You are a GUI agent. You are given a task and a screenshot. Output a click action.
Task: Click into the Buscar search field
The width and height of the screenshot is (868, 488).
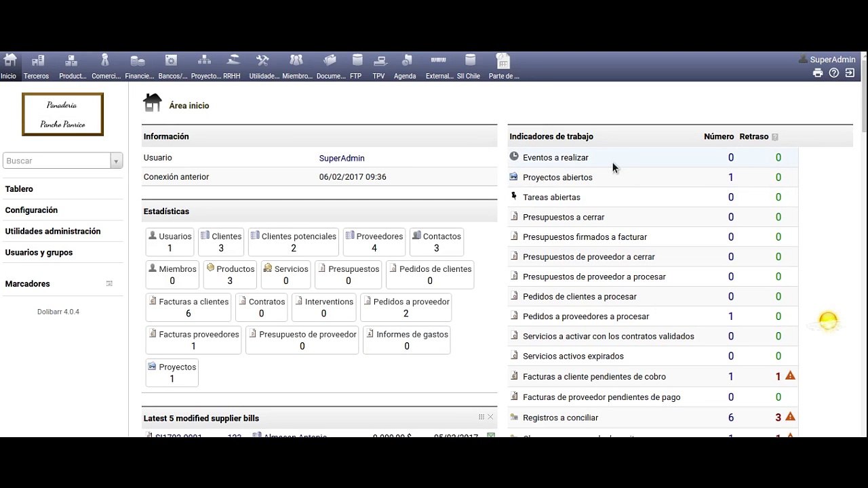[x=57, y=161]
